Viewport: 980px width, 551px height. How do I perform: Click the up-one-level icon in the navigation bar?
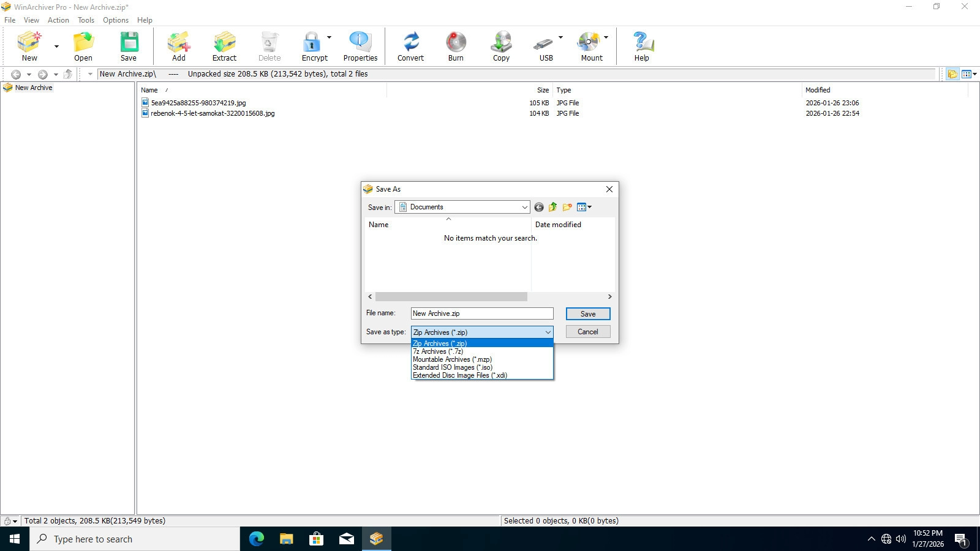[x=68, y=74]
